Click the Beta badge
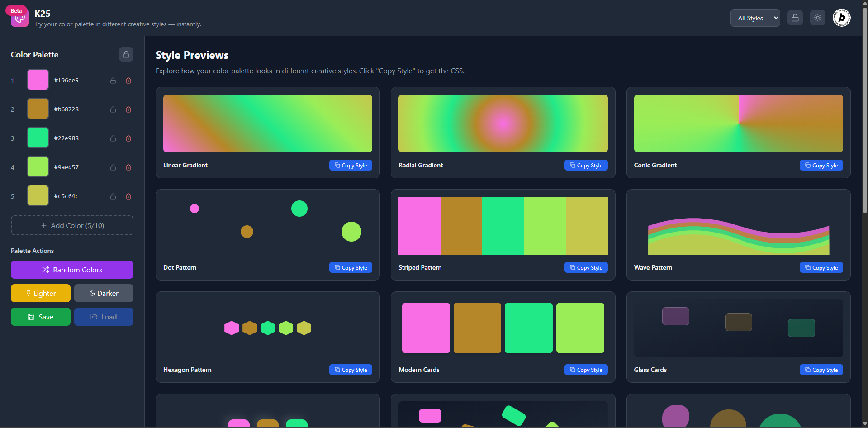 coord(16,11)
